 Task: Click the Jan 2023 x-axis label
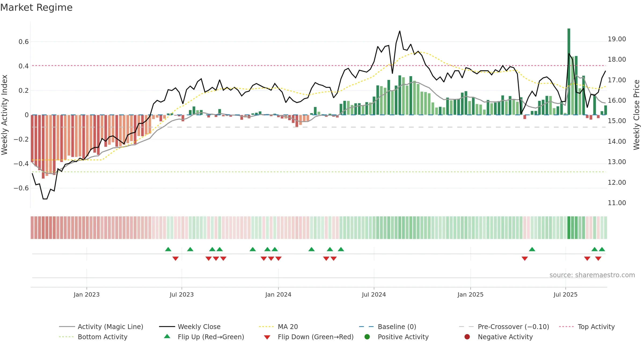click(87, 294)
